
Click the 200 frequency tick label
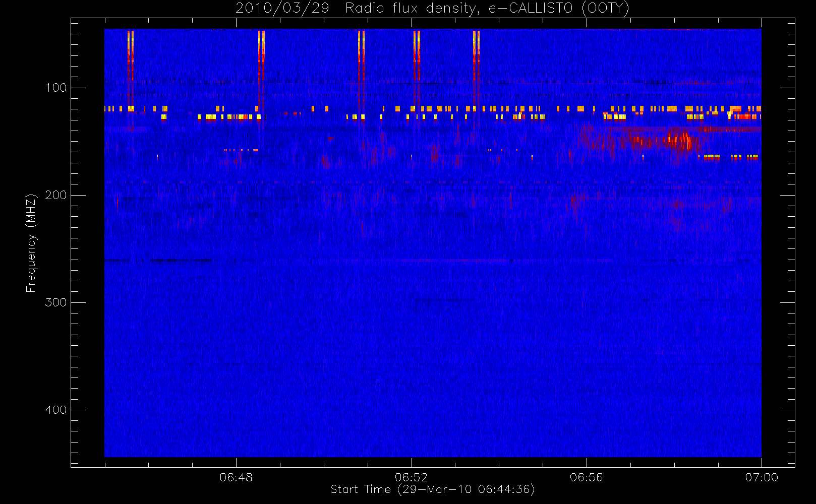coord(56,195)
